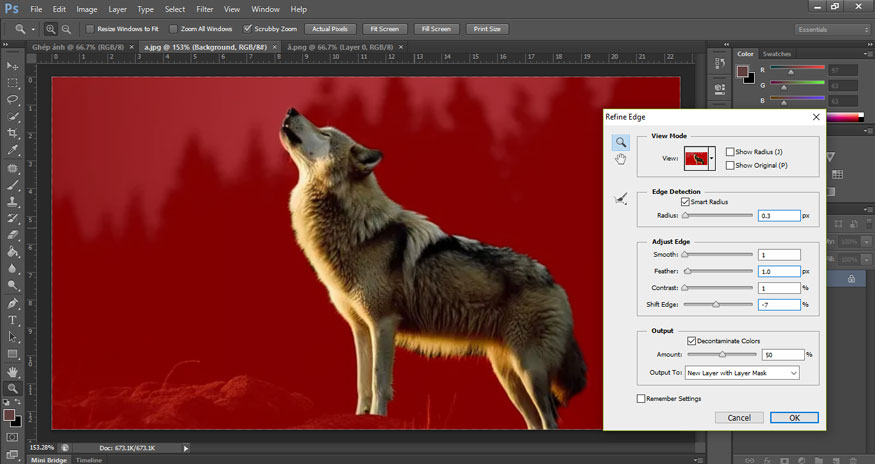This screenshot has height=464, width=875.
Task: Pick the Refine Radius brush tool
Action: (x=620, y=199)
